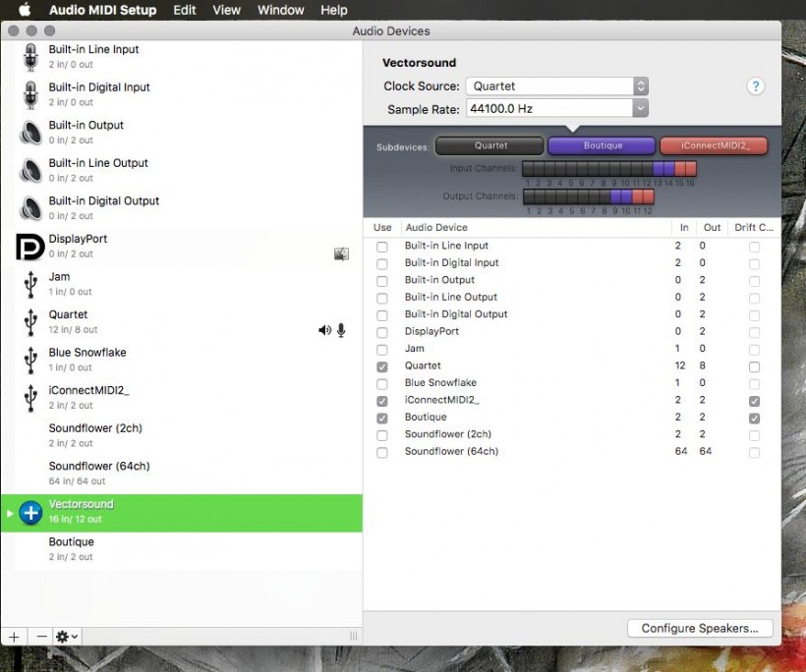Viewport: 806px width, 672px height.
Task: Enable Built-in Output in the Use column
Action: click(x=382, y=281)
